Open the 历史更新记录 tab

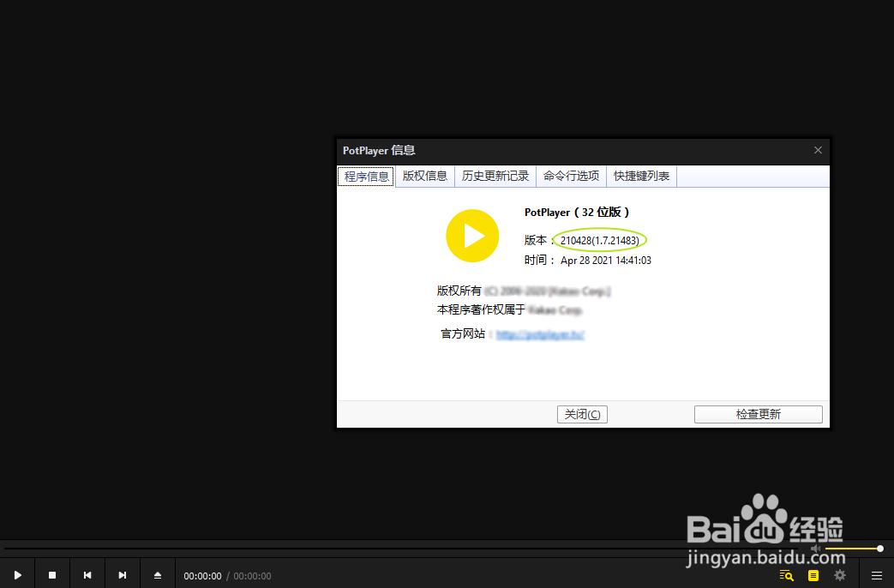(495, 176)
